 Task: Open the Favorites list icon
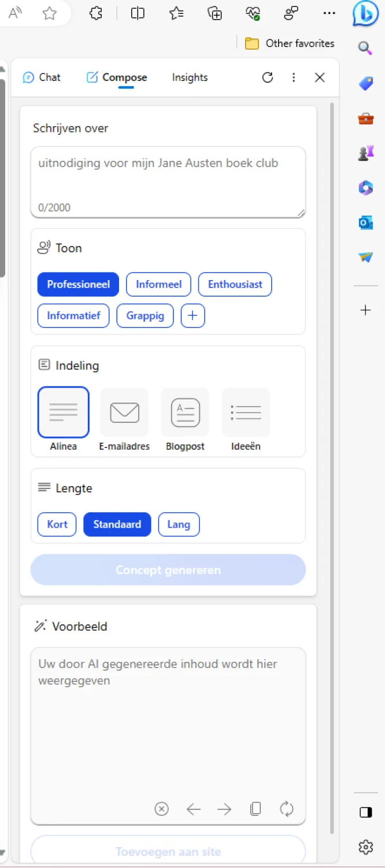pyautogui.click(x=176, y=13)
